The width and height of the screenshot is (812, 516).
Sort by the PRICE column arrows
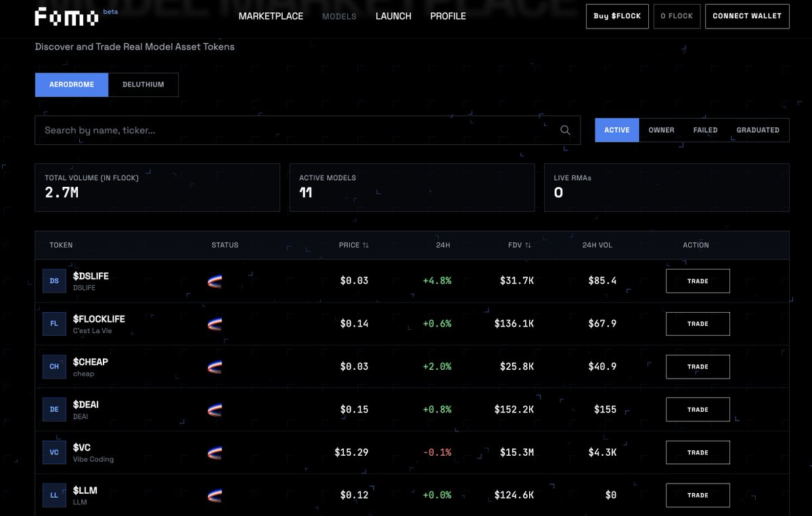[365, 245]
